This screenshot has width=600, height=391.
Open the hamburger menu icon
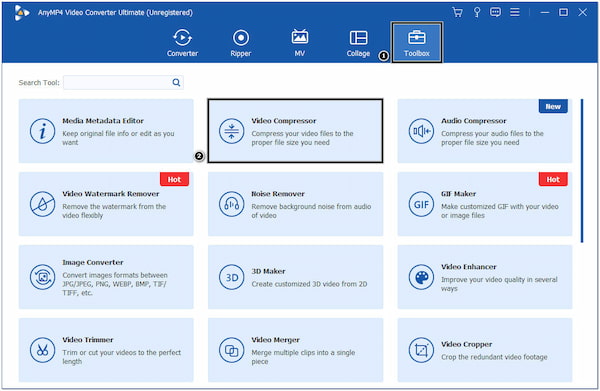click(515, 12)
